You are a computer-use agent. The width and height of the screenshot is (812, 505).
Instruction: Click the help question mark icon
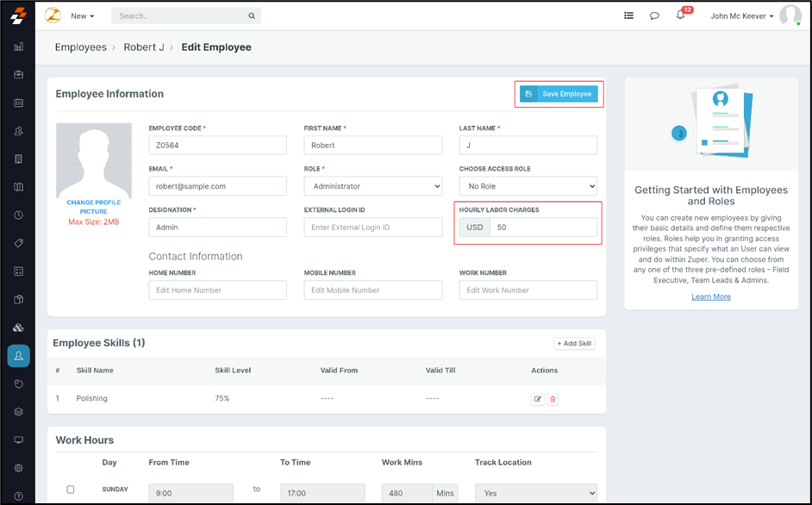[18, 496]
